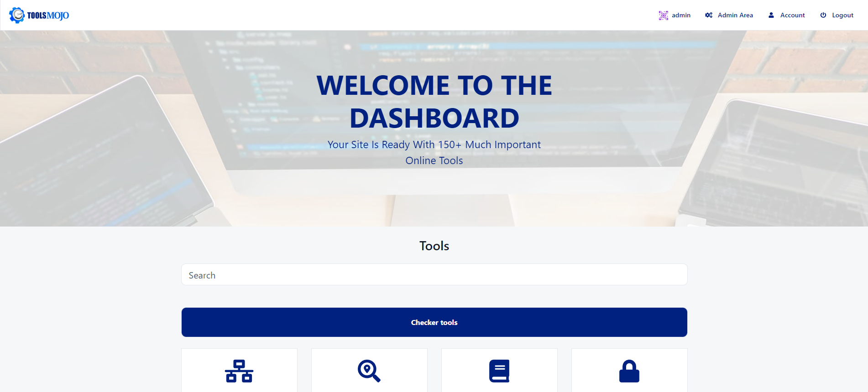868x392 pixels.
Task: Open the padlock icon tool card
Action: point(629,371)
